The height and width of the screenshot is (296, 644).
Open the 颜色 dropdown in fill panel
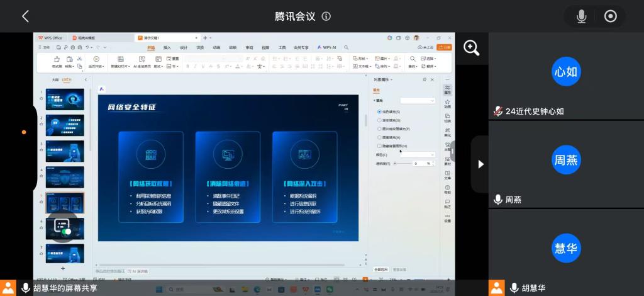coord(418,154)
